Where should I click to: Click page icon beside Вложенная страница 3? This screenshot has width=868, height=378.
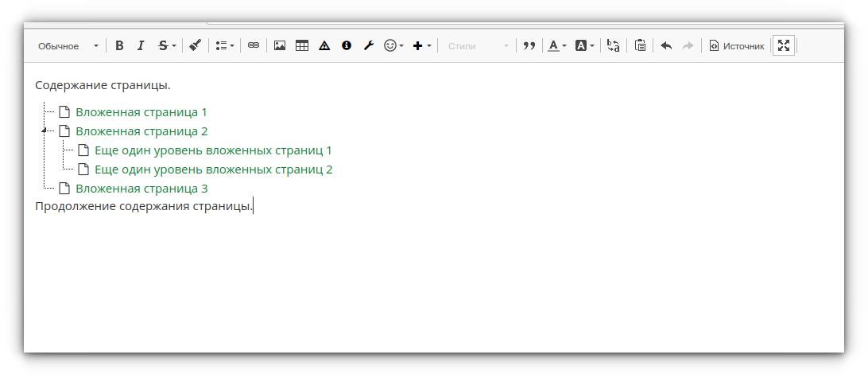tap(64, 189)
